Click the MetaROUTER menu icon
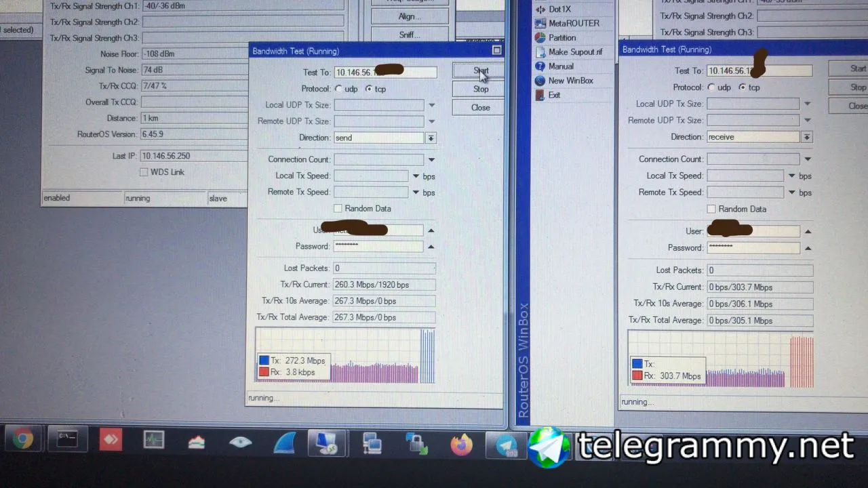 point(540,23)
